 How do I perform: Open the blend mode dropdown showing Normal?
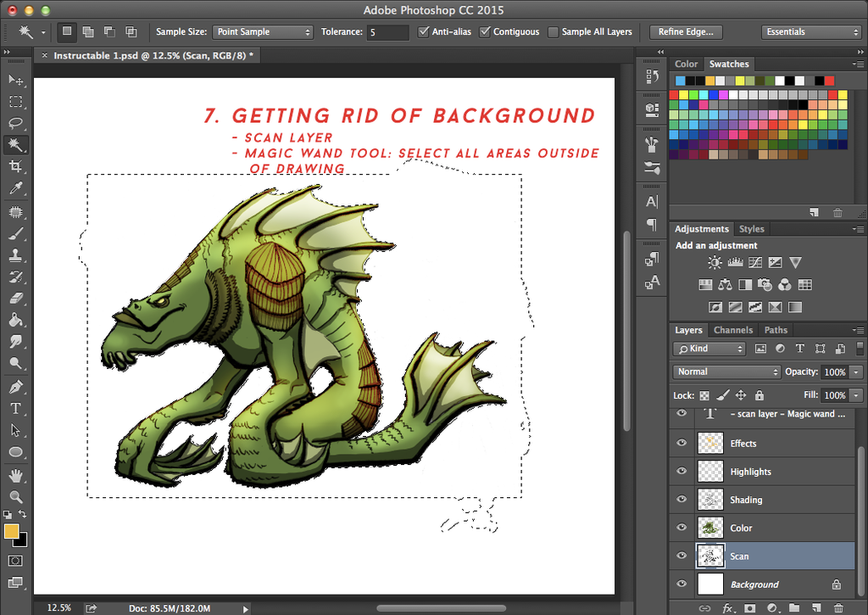click(726, 372)
